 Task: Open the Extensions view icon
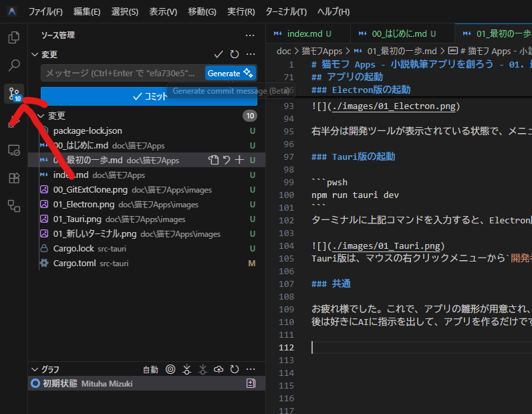click(13, 178)
